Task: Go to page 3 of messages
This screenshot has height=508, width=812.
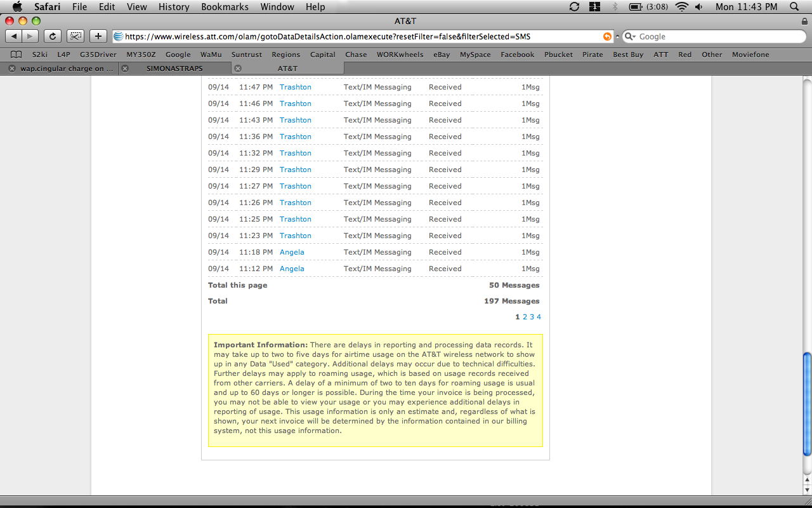Action: tap(532, 317)
